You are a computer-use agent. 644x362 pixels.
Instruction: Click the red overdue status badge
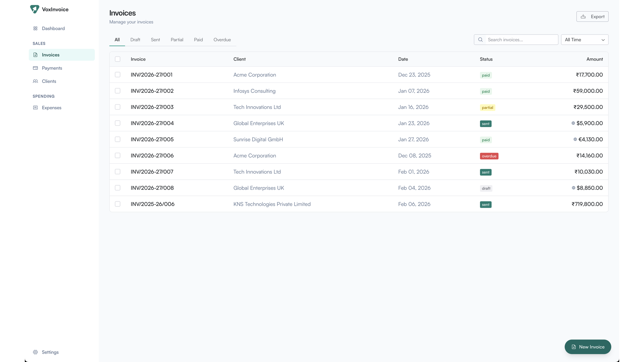point(489,156)
